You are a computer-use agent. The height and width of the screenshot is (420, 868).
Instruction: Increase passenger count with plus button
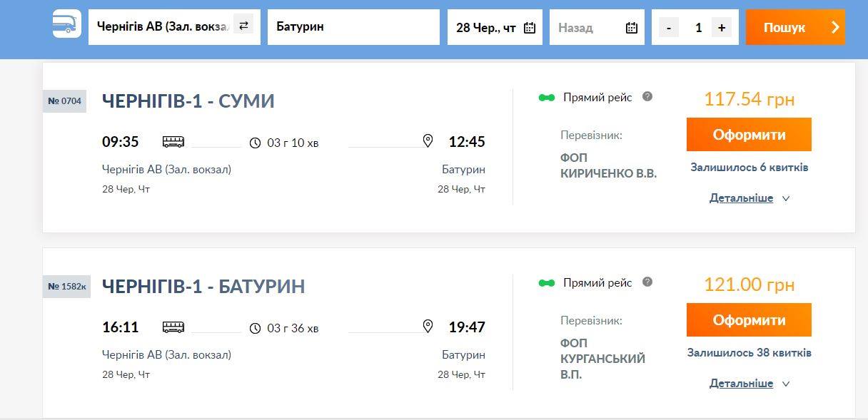click(722, 27)
